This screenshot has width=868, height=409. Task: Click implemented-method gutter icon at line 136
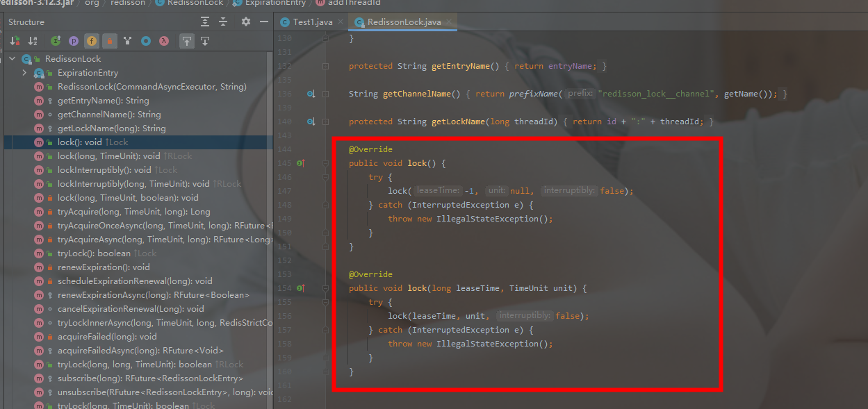[311, 94]
